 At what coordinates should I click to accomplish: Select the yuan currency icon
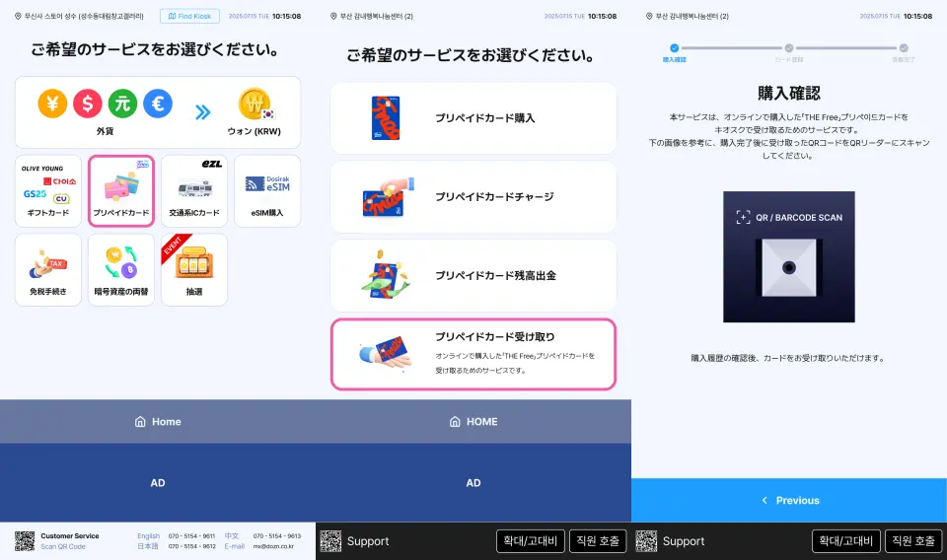122,104
